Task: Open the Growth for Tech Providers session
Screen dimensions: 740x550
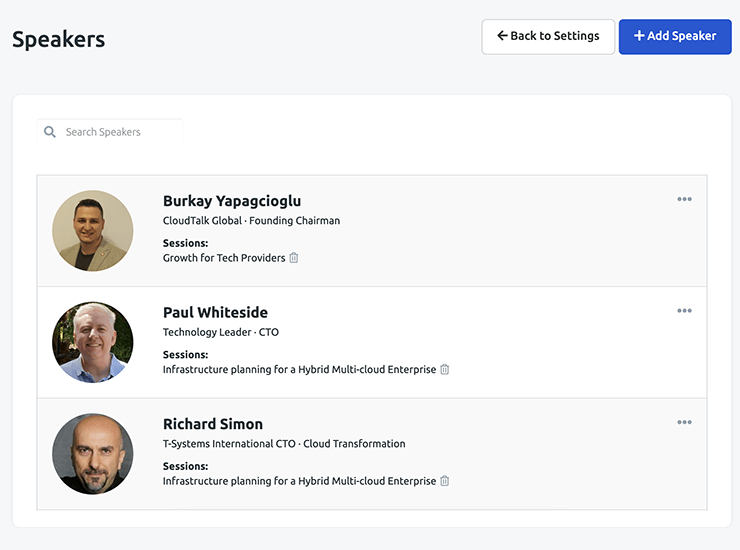Action: click(x=224, y=258)
